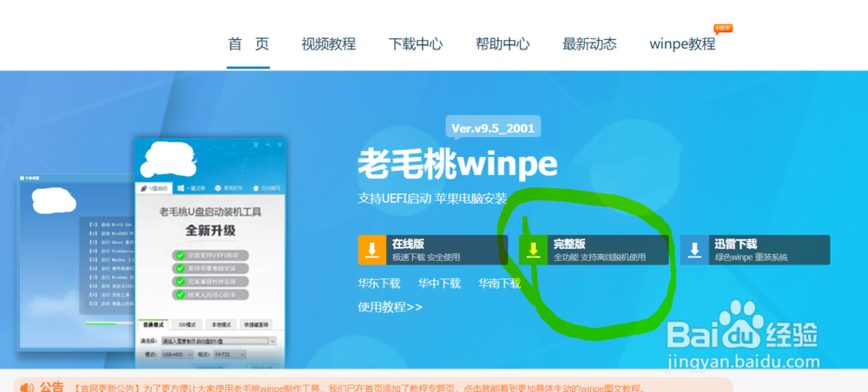Image resolution: width=868 pixels, height=392 pixels.
Task: Click the orange download icon for 在线版
Action: click(372, 250)
